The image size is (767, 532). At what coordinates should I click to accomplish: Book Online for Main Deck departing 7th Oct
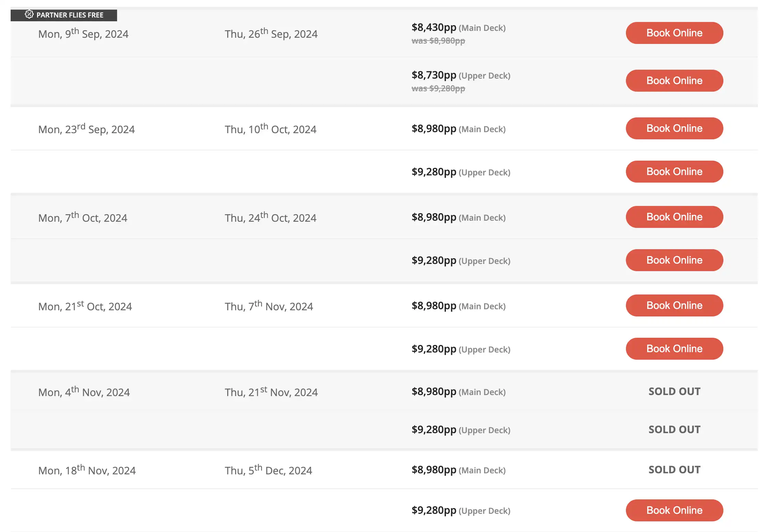tap(674, 217)
